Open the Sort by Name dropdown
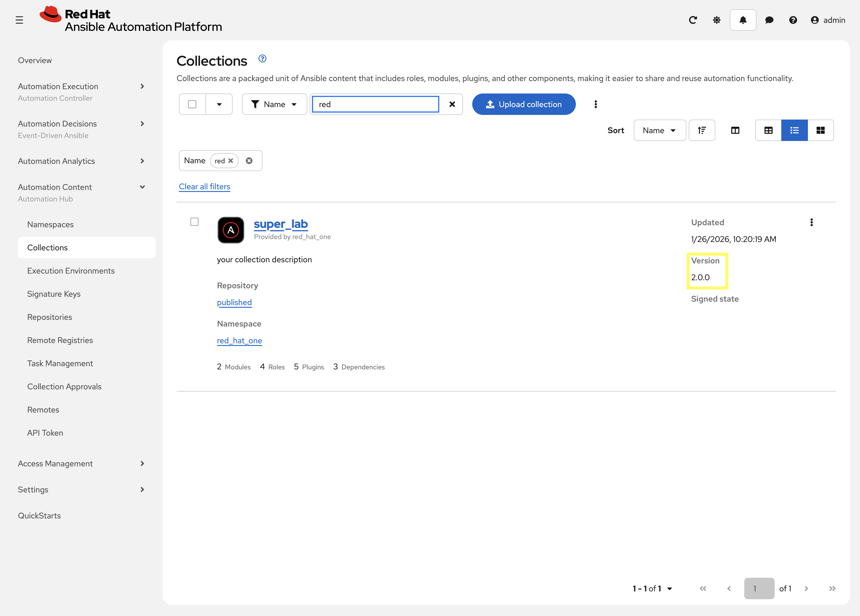Image resolution: width=860 pixels, height=616 pixels. [x=659, y=130]
